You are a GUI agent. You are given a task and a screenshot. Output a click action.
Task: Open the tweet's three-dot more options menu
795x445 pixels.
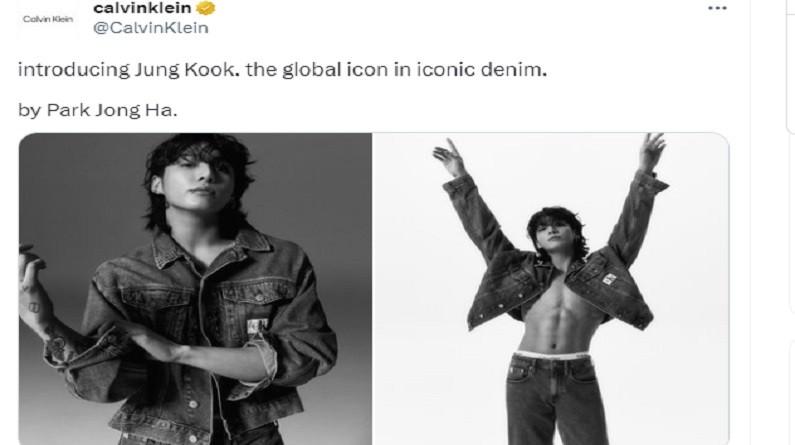(x=717, y=8)
